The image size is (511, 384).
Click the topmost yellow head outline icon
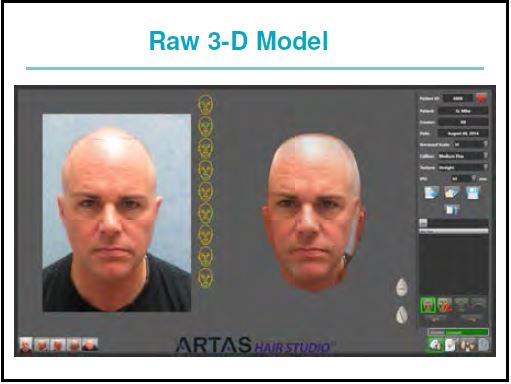[x=206, y=104]
